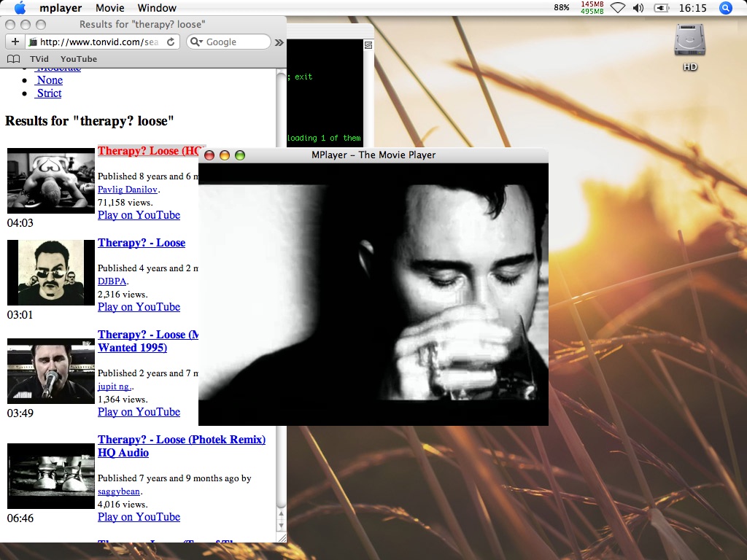Click thumbnail of 06:46 video

coord(51,476)
